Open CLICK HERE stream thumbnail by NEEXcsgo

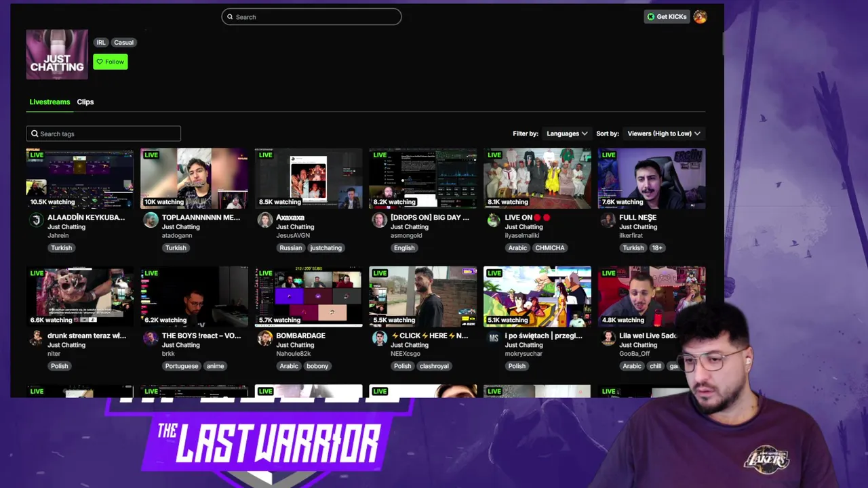[423, 296]
